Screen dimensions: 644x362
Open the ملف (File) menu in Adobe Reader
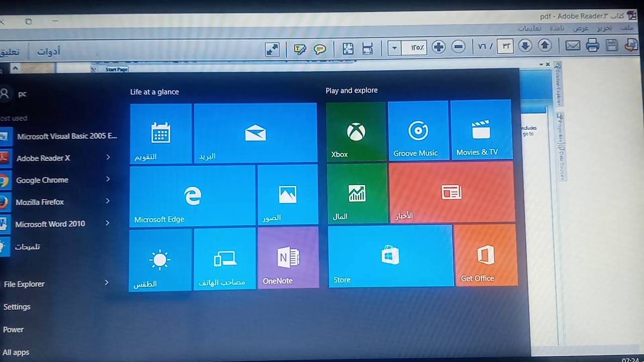tap(627, 28)
